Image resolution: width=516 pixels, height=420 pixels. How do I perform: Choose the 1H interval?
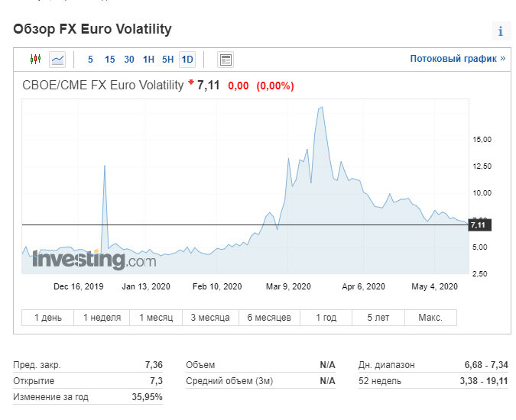pyautogui.click(x=148, y=60)
